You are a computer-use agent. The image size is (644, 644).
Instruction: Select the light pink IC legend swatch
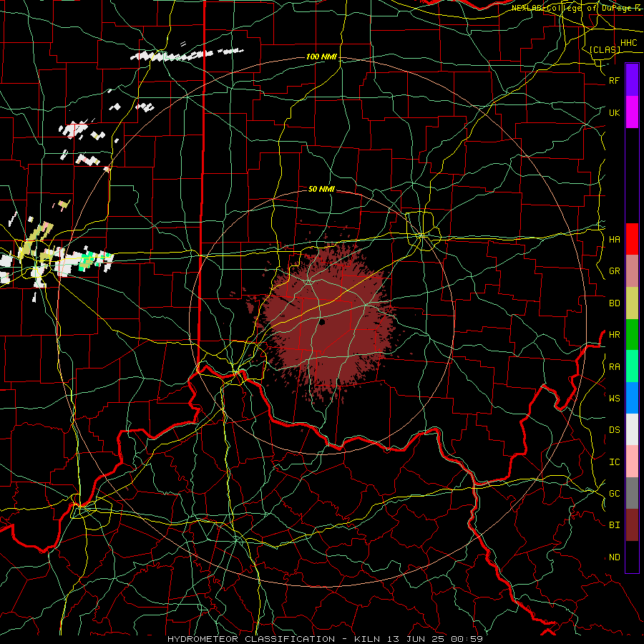[632, 462]
